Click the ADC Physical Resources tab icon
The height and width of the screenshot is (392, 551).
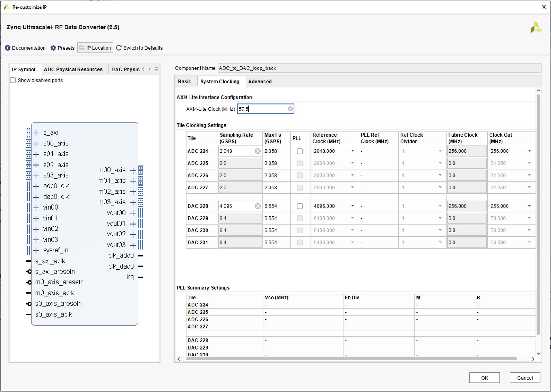click(x=74, y=68)
